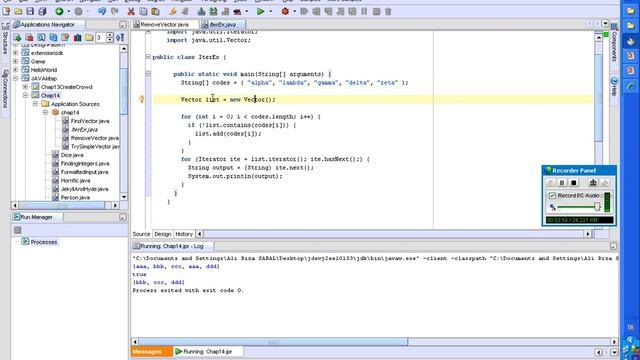Collapse the Chap14 project node
Screen dimensions: 640x360
tap(25, 96)
